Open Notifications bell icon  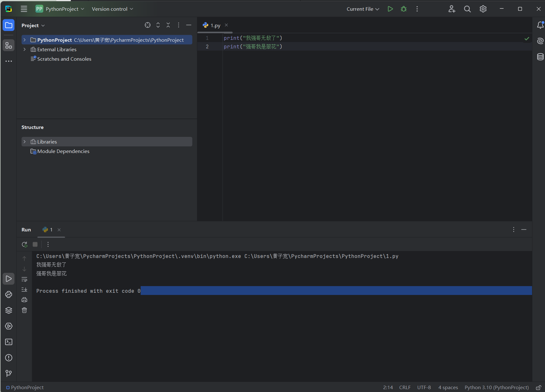point(540,25)
